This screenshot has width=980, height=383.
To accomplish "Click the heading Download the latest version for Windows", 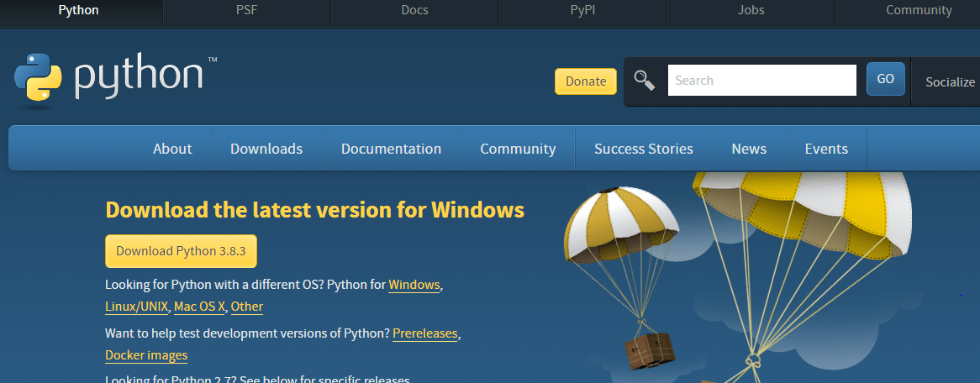I will [x=314, y=210].
